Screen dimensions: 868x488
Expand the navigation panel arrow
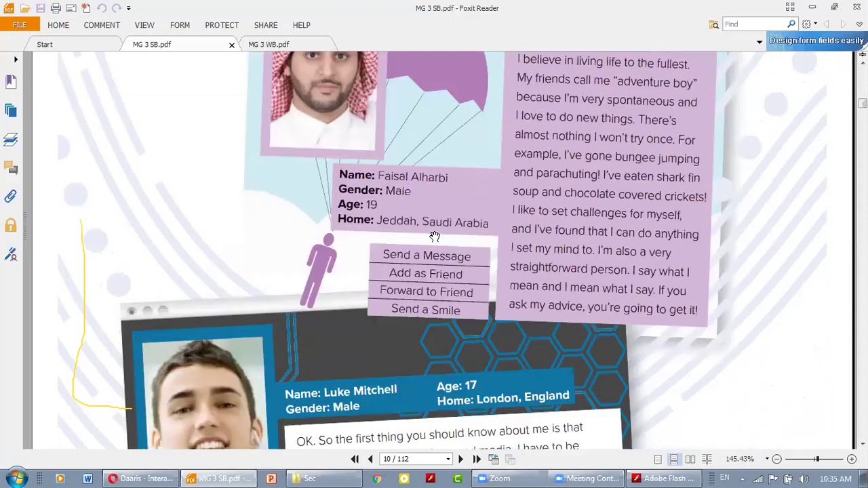pyautogui.click(x=16, y=60)
